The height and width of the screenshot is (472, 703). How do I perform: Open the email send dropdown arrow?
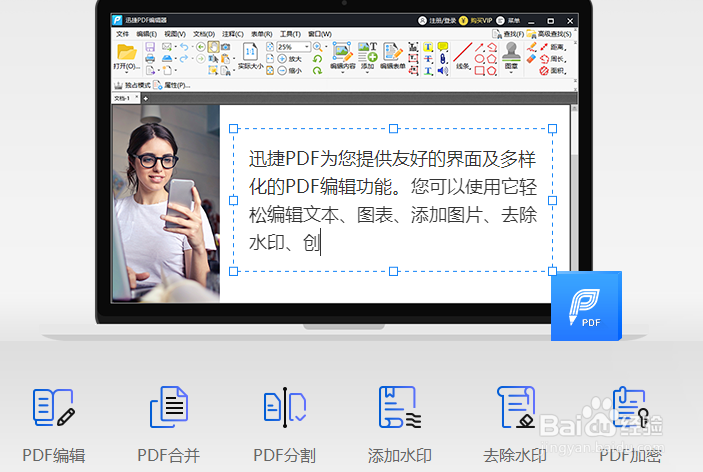coord(175,47)
